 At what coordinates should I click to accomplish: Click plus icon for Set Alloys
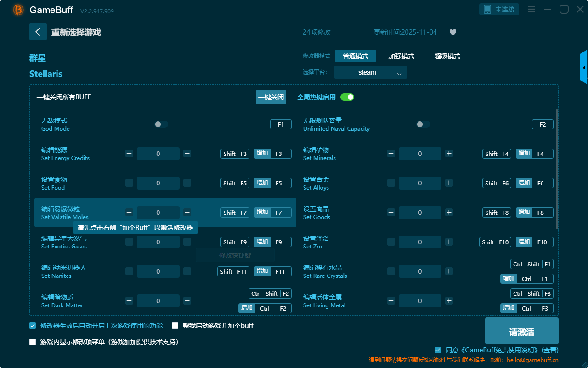(x=449, y=183)
